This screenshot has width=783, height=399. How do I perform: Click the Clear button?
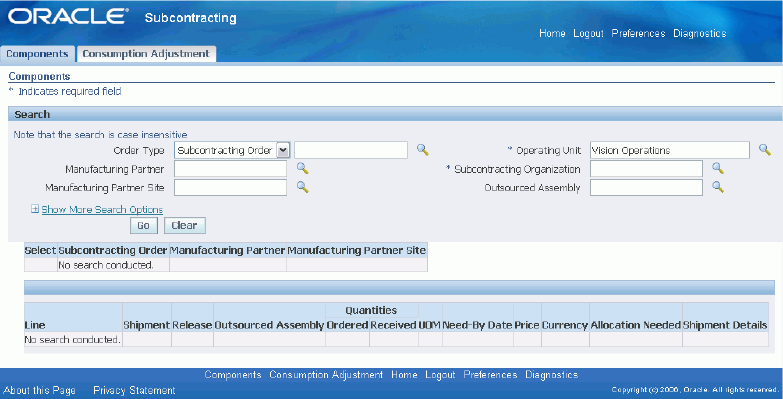tap(184, 225)
